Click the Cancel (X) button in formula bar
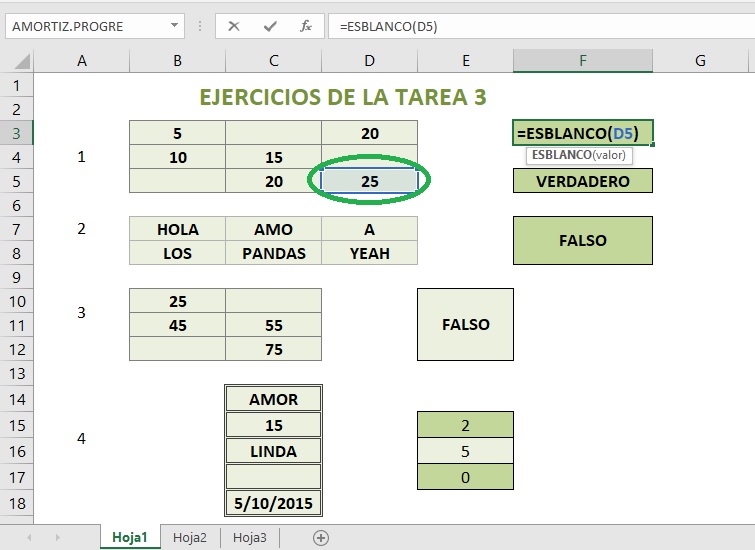This screenshot has width=755, height=550. 234,26
